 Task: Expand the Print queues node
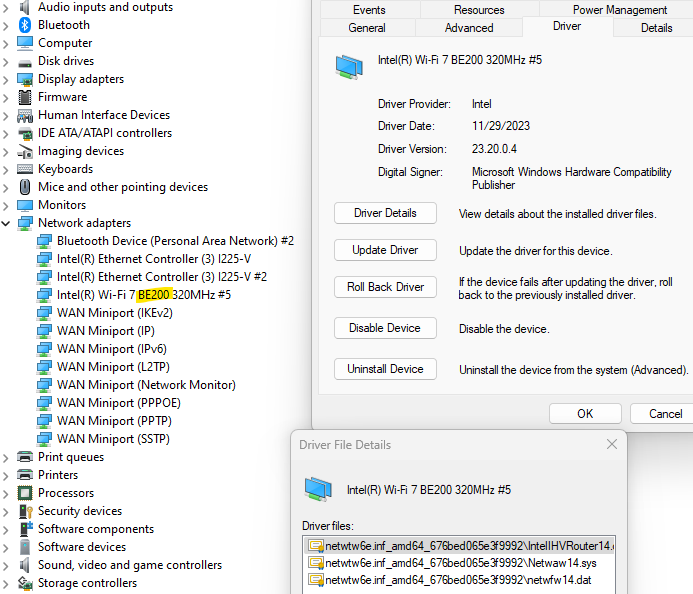pyautogui.click(x=6, y=457)
